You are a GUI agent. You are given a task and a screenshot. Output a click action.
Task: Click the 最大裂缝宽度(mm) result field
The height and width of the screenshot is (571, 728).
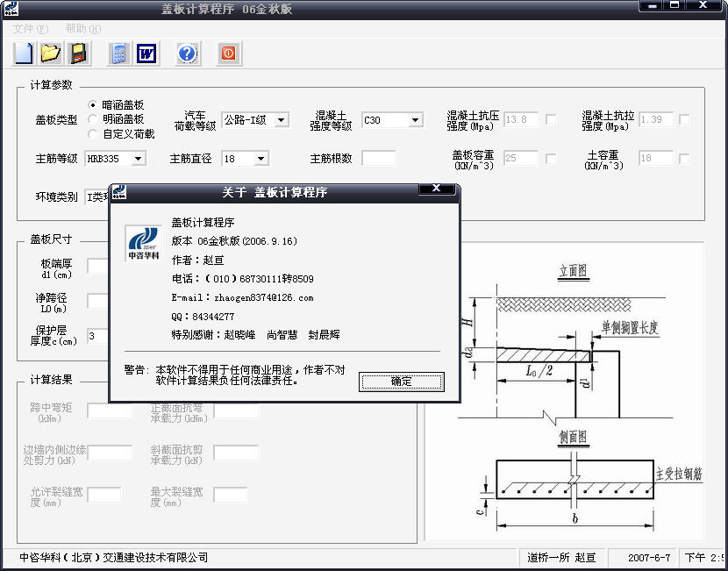tap(231, 495)
